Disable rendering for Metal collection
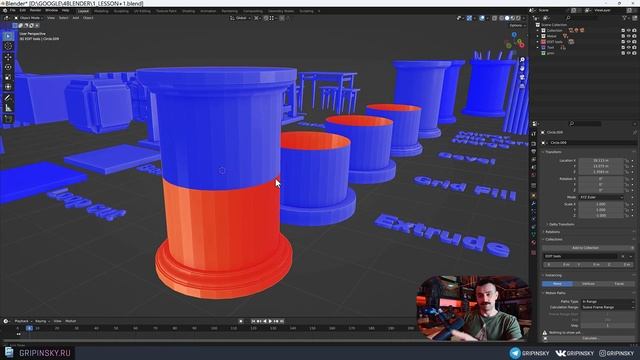 pyautogui.click(x=634, y=36)
